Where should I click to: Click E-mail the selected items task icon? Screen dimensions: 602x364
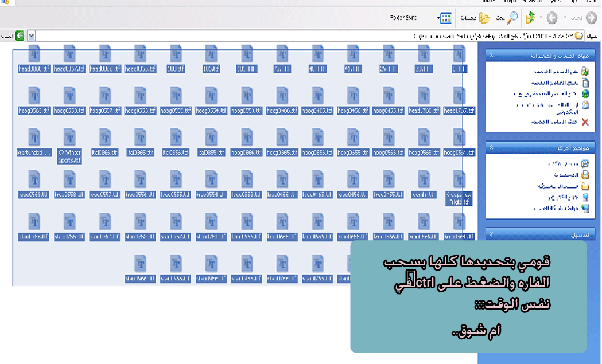pyautogui.click(x=585, y=105)
